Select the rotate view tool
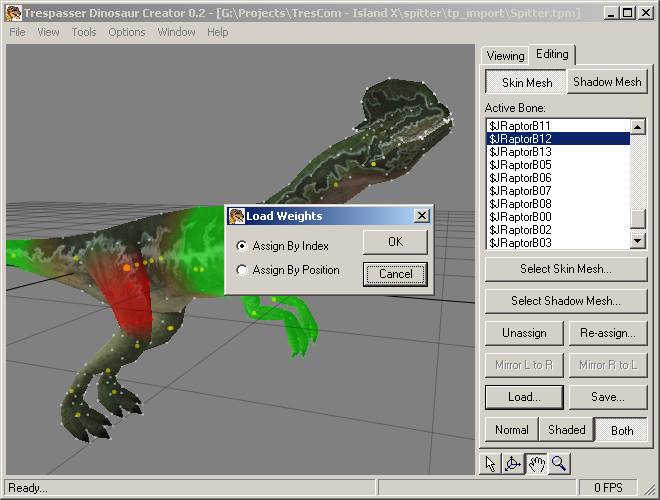Viewport: 660px width, 500px height. pos(513,463)
